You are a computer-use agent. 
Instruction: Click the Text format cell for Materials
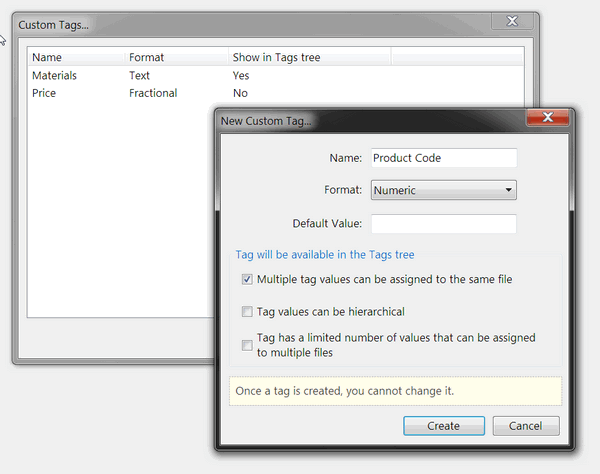[x=139, y=75]
